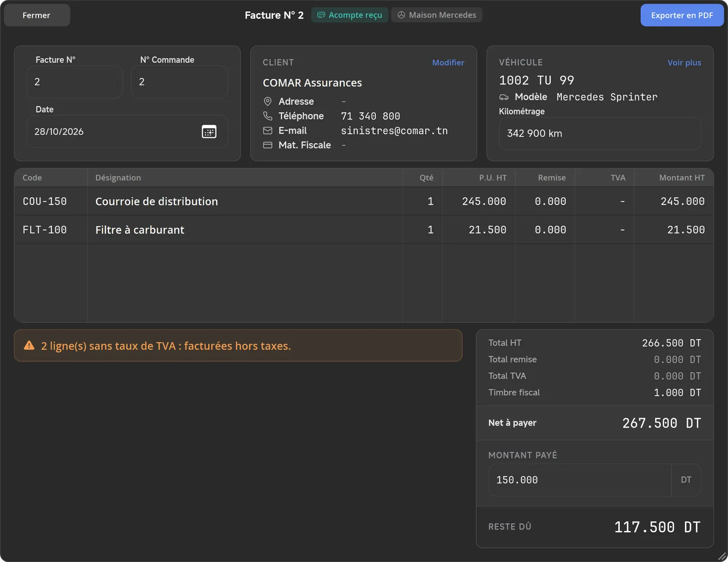
Task: Click the envelope icon beside E-mail
Action: tap(268, 130)
